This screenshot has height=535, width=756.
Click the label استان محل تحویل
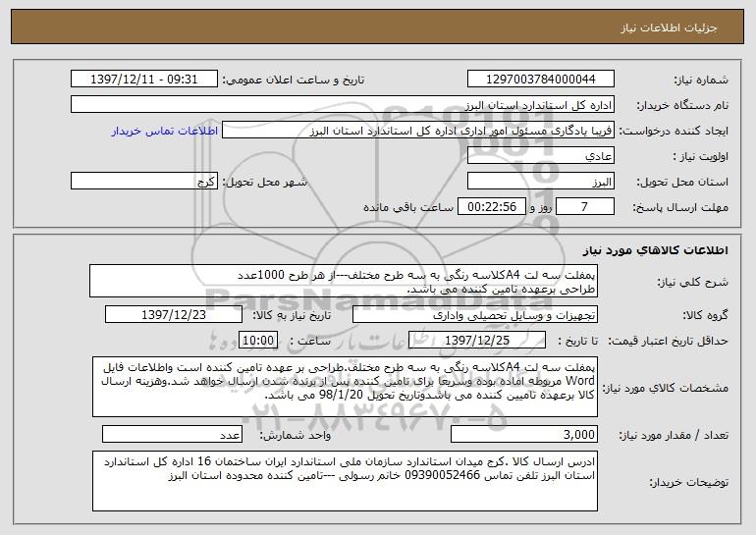tap(682, 182)
